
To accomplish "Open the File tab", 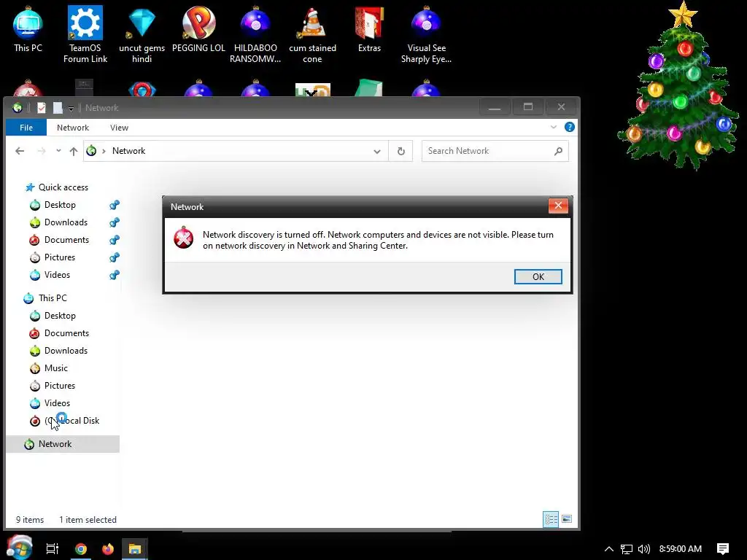I will tap(26, 128).
